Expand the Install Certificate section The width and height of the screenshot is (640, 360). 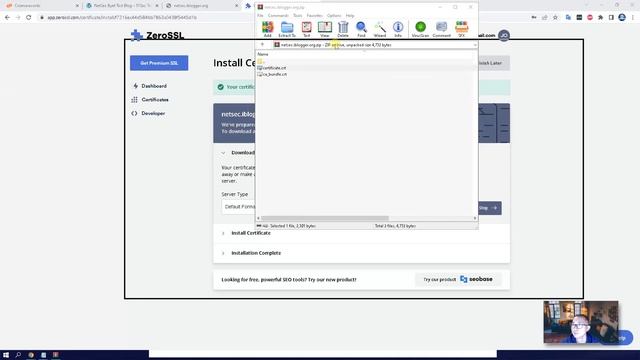pyautogui.click(x=251, y=233)
